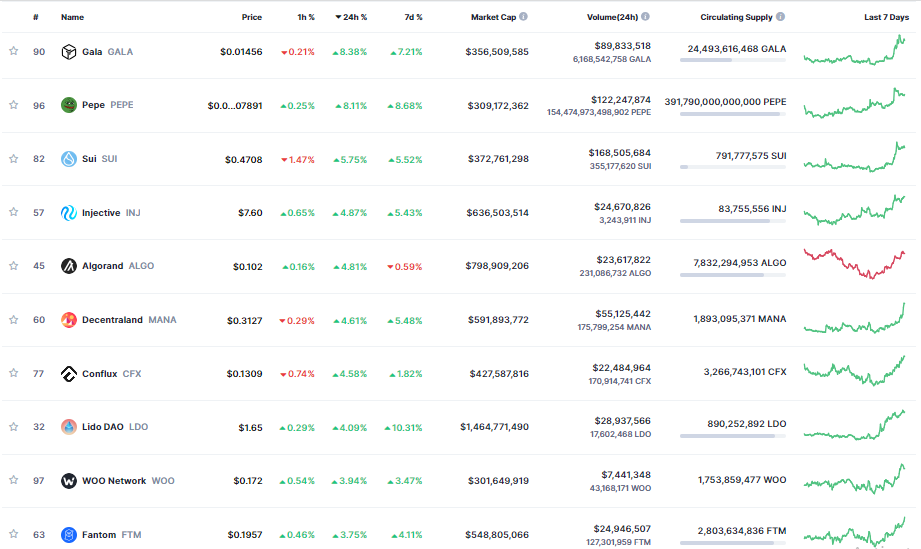The width and height of the screenshot is (921, 549).
Task: Click Algorand 7d change 0.59%
Action: [x=405, y=267]
